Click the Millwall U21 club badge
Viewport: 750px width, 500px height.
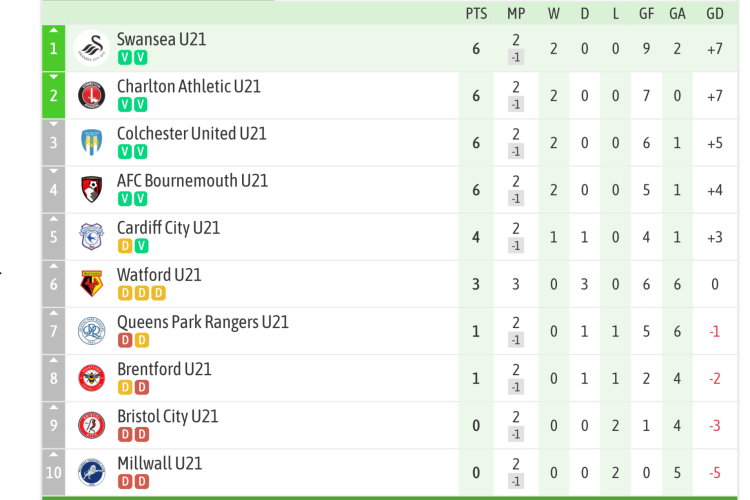[92, 471]
